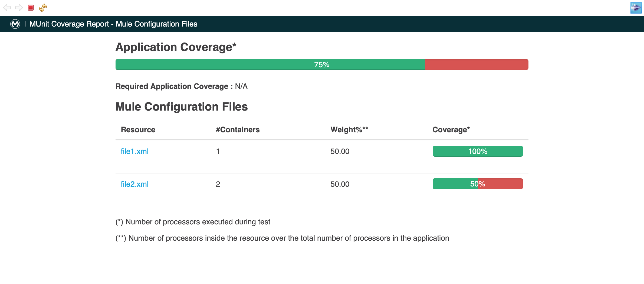Click the Mule Configuration Files heading

(182, 106)
